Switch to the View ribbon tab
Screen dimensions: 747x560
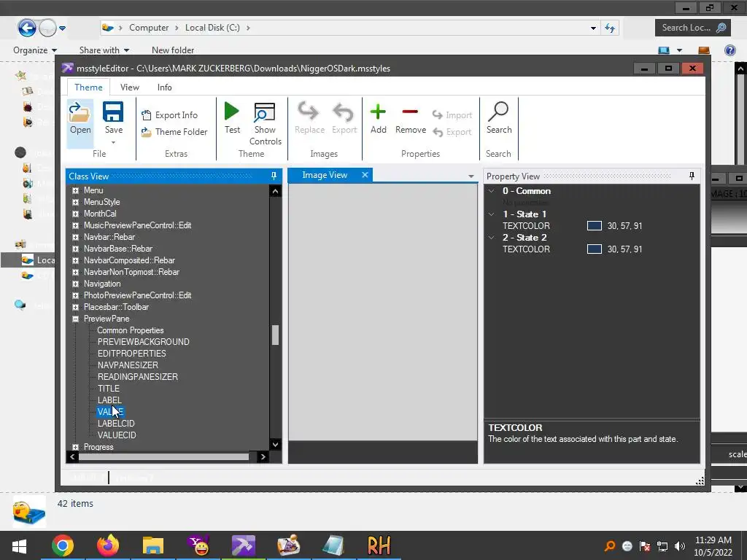click(130, 87)
